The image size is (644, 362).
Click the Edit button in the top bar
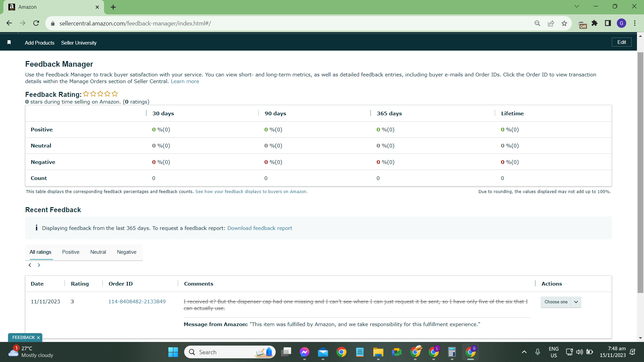coord(622,42)
